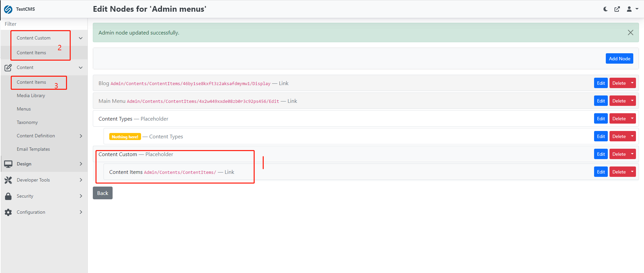Open Content Items under Content Custom
Screen dimensions: 644x273
31,53
